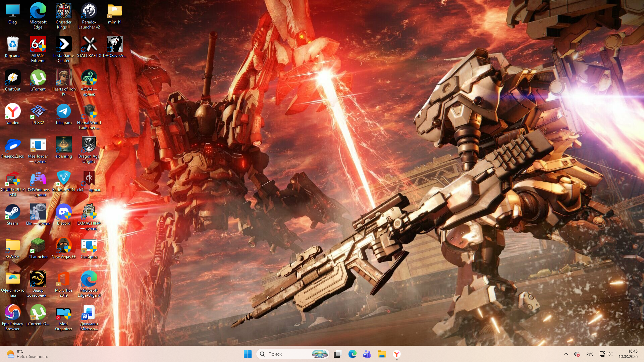
Task: Open the Windows Start menu
Action: point(248,354)
